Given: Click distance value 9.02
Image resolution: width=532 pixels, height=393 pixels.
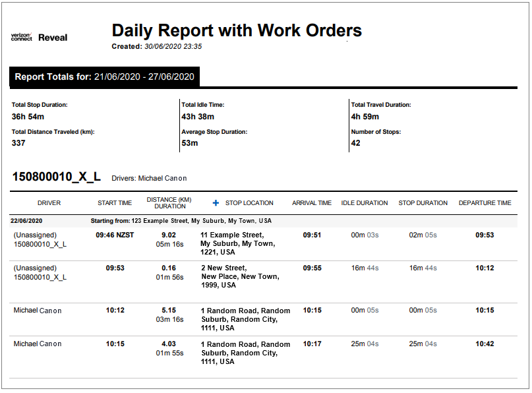Looking at the screenshot, I should pos(169,235).
